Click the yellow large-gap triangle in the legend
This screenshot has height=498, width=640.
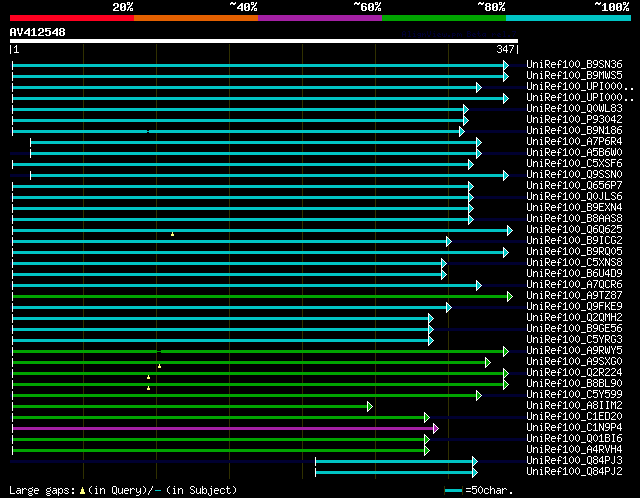point(82,490)
